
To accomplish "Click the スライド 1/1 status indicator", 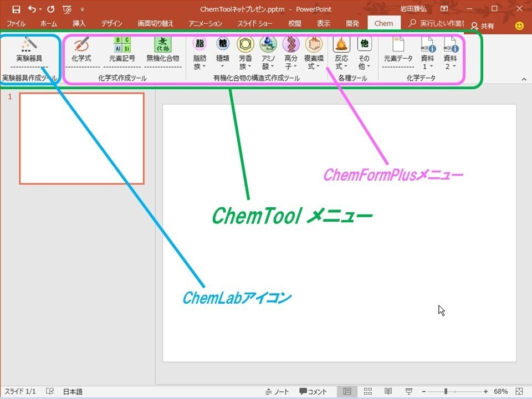I will click(20, 392).
